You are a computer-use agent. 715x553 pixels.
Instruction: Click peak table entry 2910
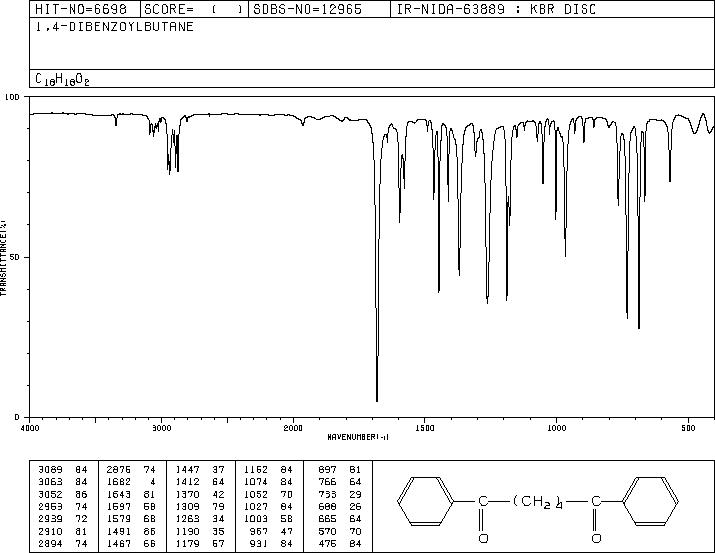click(50, 531)
